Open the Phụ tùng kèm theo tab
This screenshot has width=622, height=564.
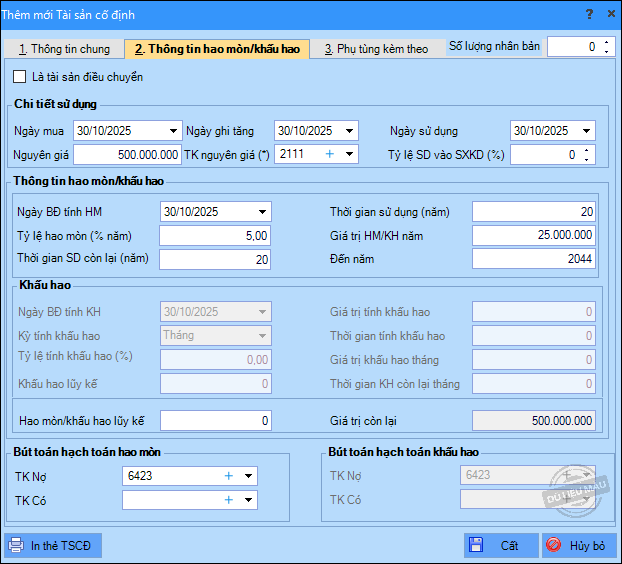pyautogui.click(x=375, y=48)
